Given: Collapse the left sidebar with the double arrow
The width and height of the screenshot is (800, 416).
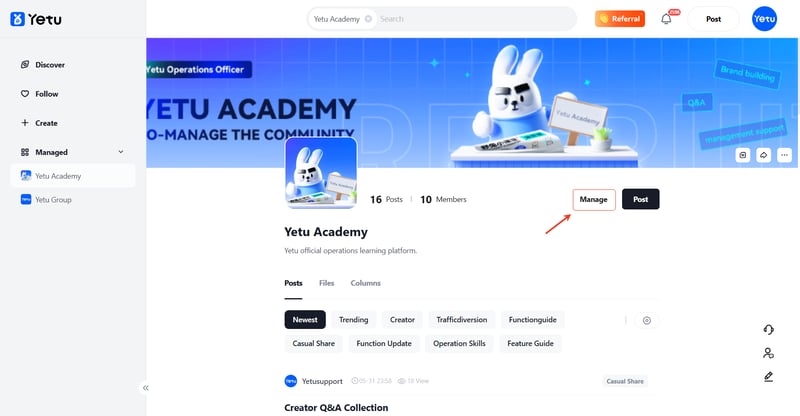Looking at the screenshot, I should pos(145,388).
